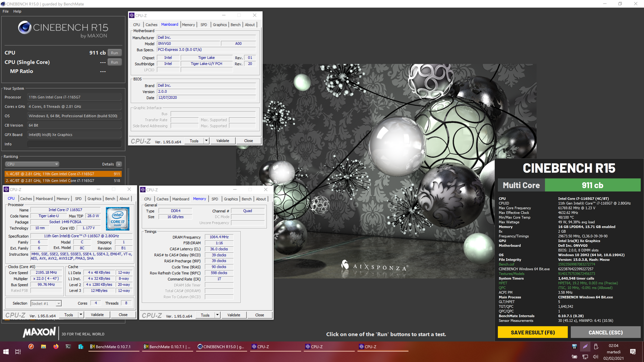Click Validate in Memory CPU-Z window
Screen dimensions: 644x362
tap(234, 315)
